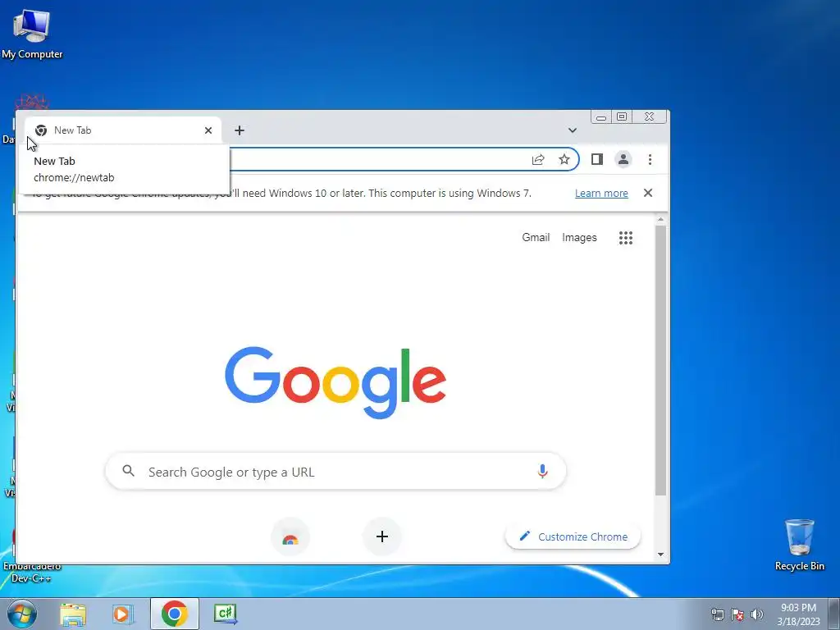Open Google Images link
840x630 pixels.
[x=579, y=237]
